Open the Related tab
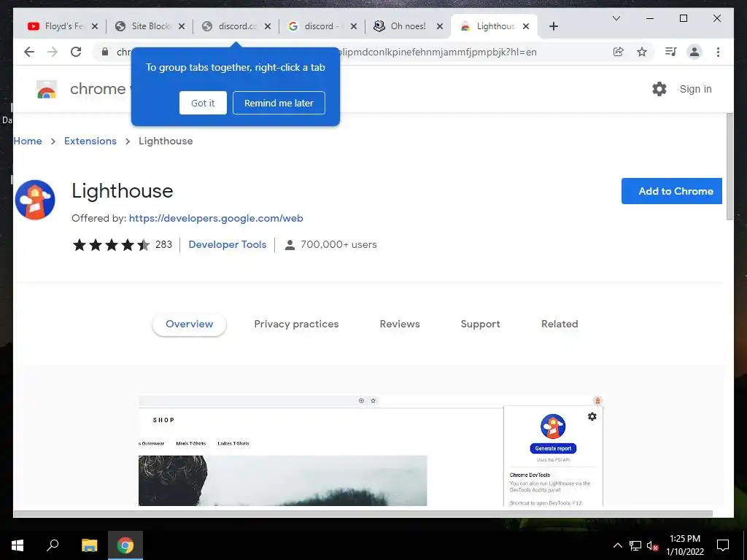747x560 pixels. click(560, 324)
